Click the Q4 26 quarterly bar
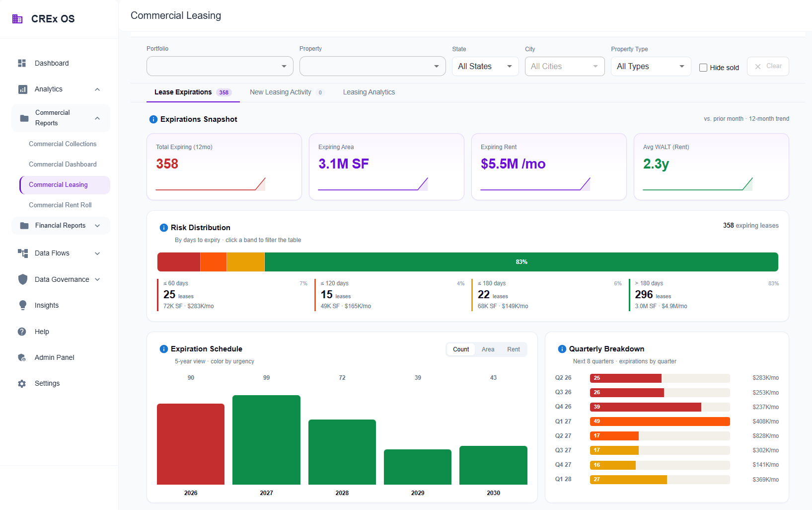The image size is (812, 510). (x=646, y=407)
